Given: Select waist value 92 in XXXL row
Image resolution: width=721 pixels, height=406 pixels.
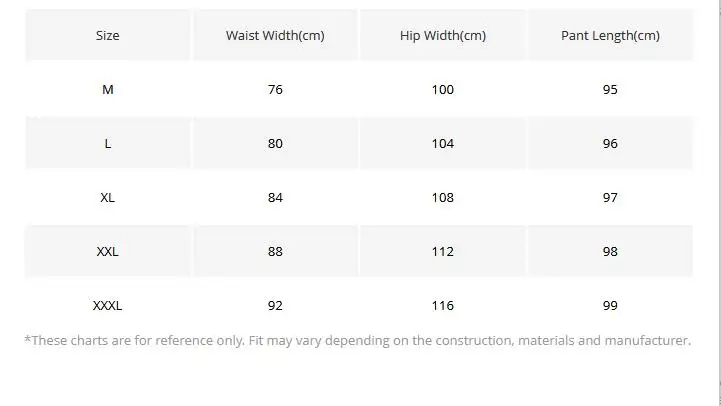Looking at the screenshot, I should tap(275, 305).
